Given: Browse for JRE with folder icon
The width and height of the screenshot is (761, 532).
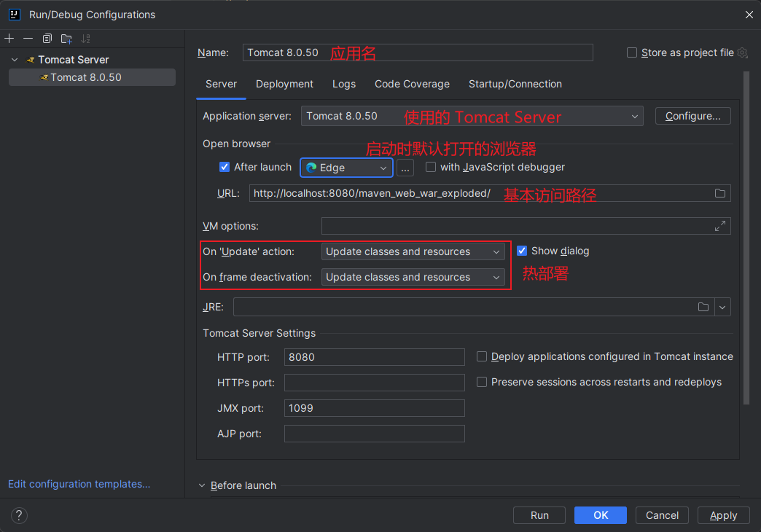Looking at the screenshot, I should (703, 307).
